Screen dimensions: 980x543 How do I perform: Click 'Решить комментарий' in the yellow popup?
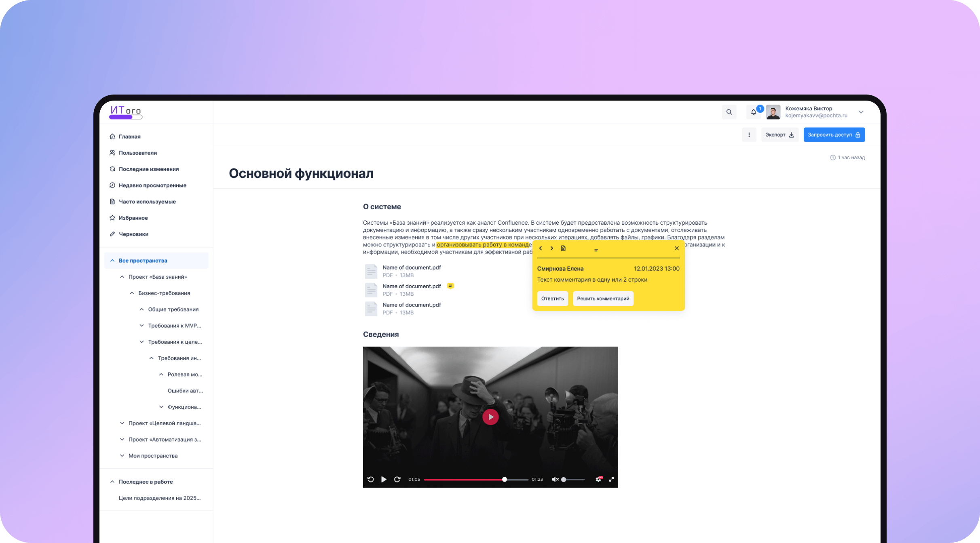tap(603, 299)
